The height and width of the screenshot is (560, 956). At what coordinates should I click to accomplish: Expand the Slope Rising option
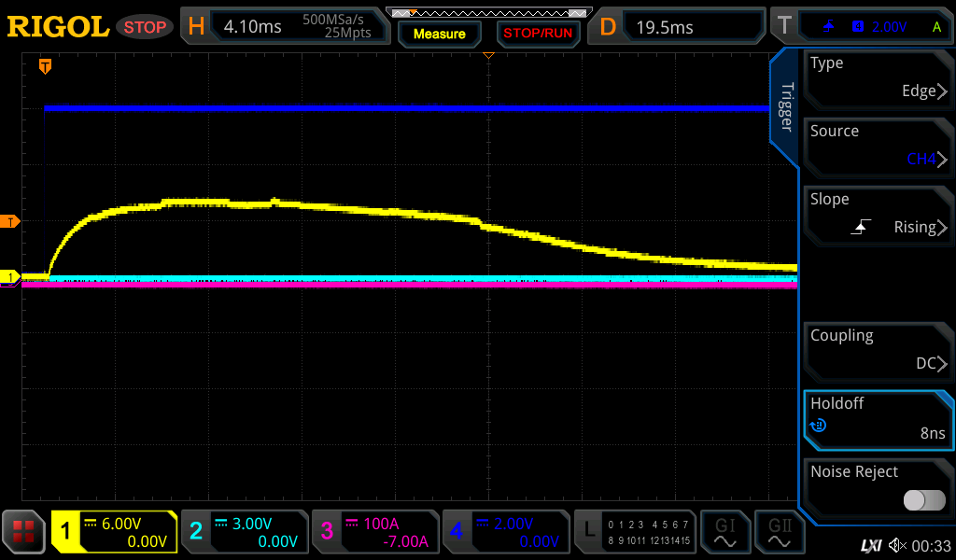pyautogui.click(x=878, y=214)
